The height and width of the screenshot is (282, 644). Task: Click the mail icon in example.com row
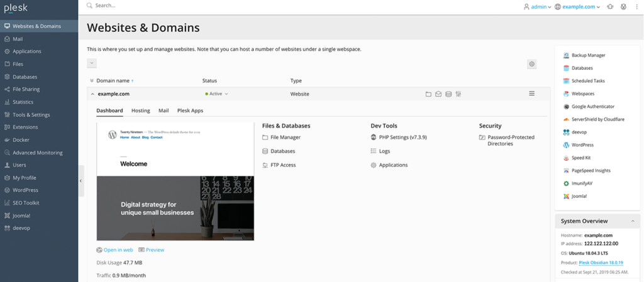click(x=438, y=94)
